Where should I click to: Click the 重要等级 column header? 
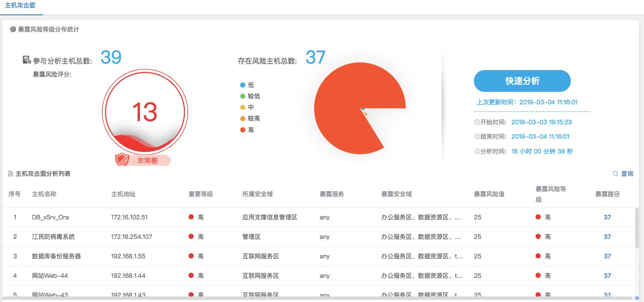pos(201,194)
